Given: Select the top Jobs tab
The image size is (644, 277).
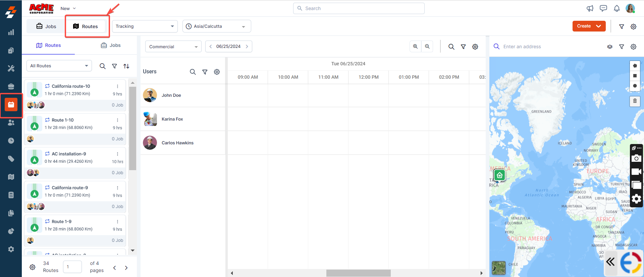Looking at the screenshot, I should pyautogui.click(x=46, y=26).
